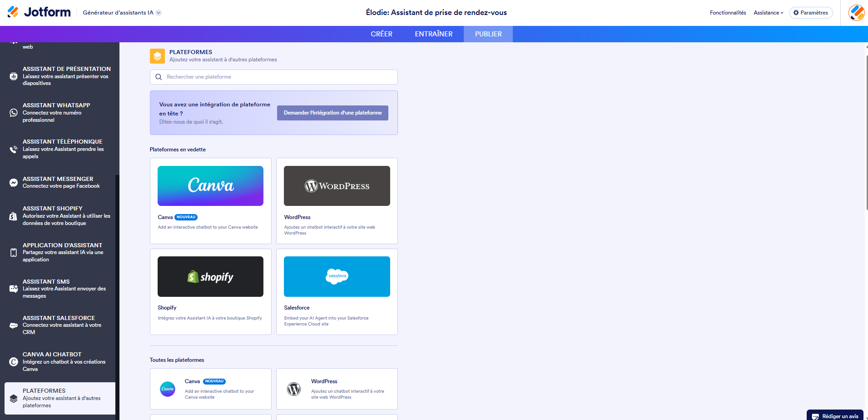868x420 pixels.
Task: Switch to the ENTRAÎNER tab
Action: tap(434, 34)
